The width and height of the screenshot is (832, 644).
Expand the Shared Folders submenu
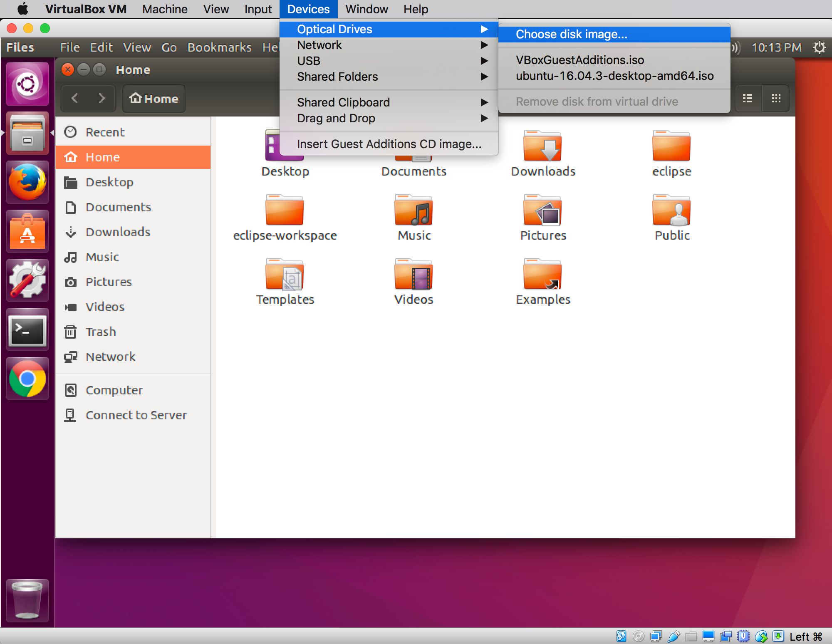(x=389, y=77)
